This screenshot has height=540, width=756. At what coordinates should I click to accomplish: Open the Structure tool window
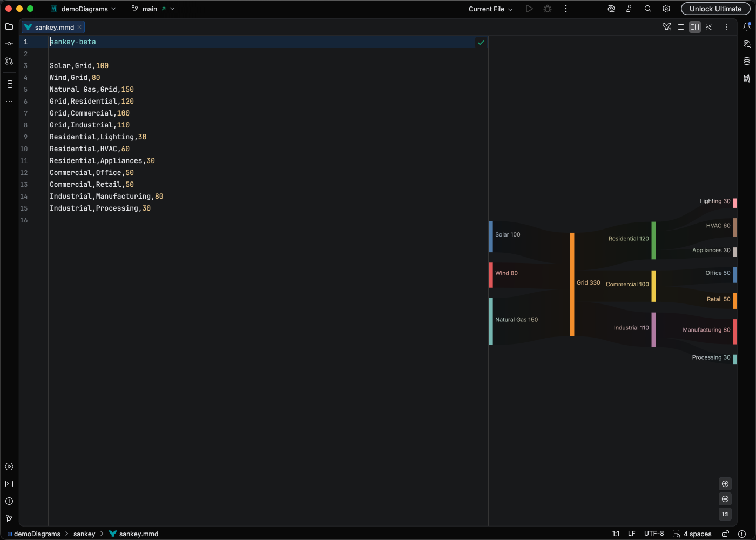9,84
